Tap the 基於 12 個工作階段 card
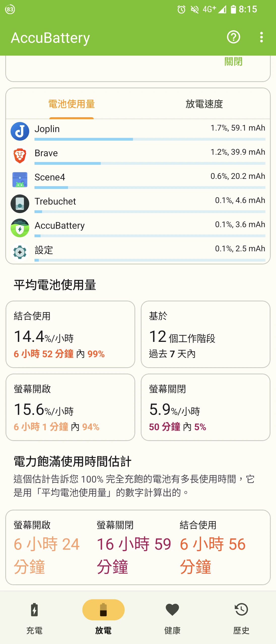 point(205,334)
